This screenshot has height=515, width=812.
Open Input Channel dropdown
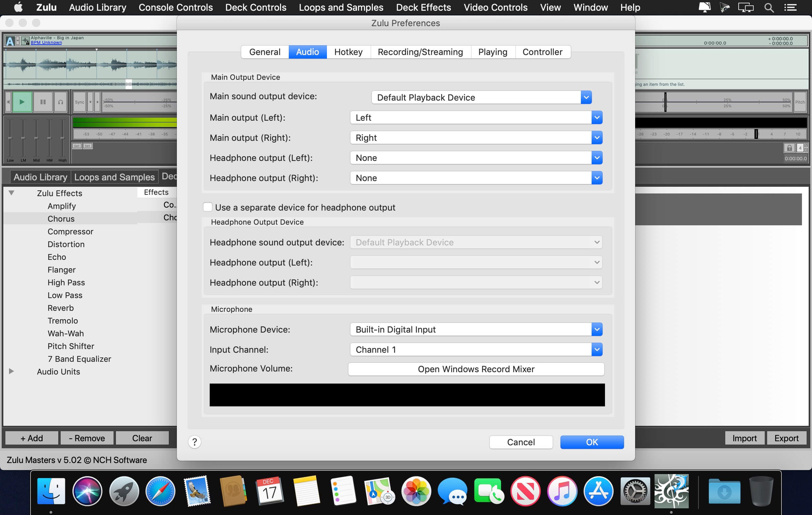(476, 350)
